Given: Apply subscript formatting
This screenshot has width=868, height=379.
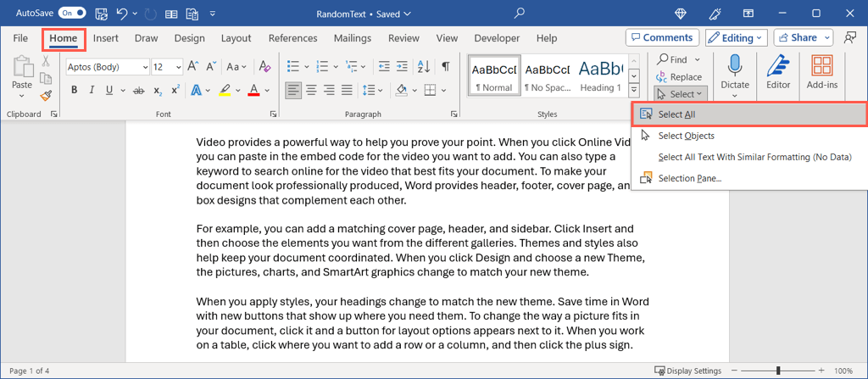Looking at the screenshot, I should click(158, 91).
